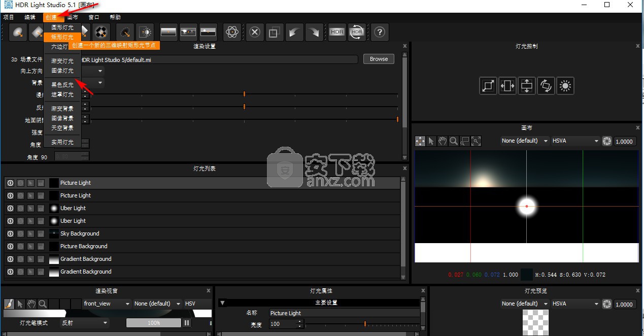Click the sun brightness icon in Light Control

565,85
